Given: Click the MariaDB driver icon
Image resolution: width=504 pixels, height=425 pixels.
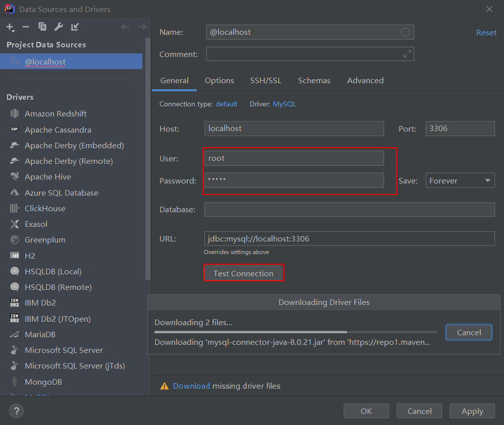Looking at the screenshot, I should 15,334.
